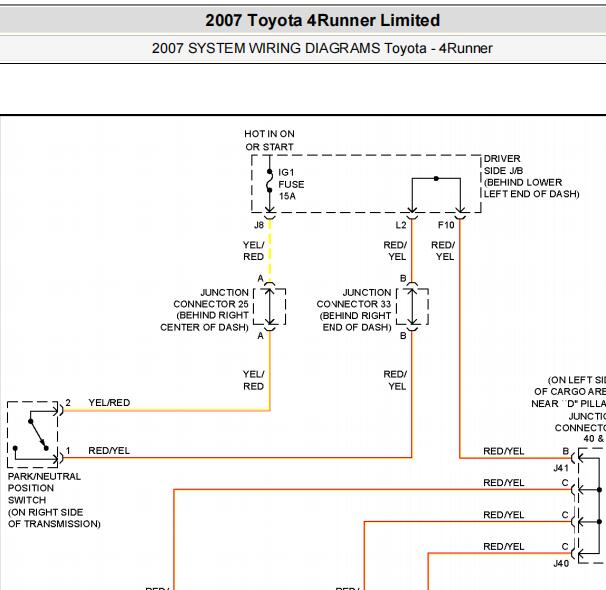Viewport: 606px width, 590px height.
Task: Click pin number 1 of Park/Neutral switch
Action: pyautogui.click(x=68, y=451)
